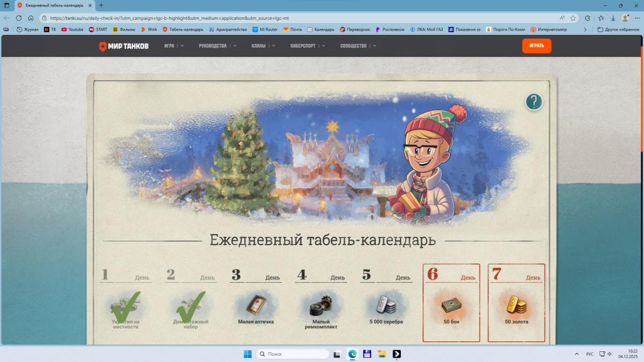Image resolution: width=644 pixels, height=362 pixels.
Task: Open the Сообщество menu item
Action: click(353, 46)
